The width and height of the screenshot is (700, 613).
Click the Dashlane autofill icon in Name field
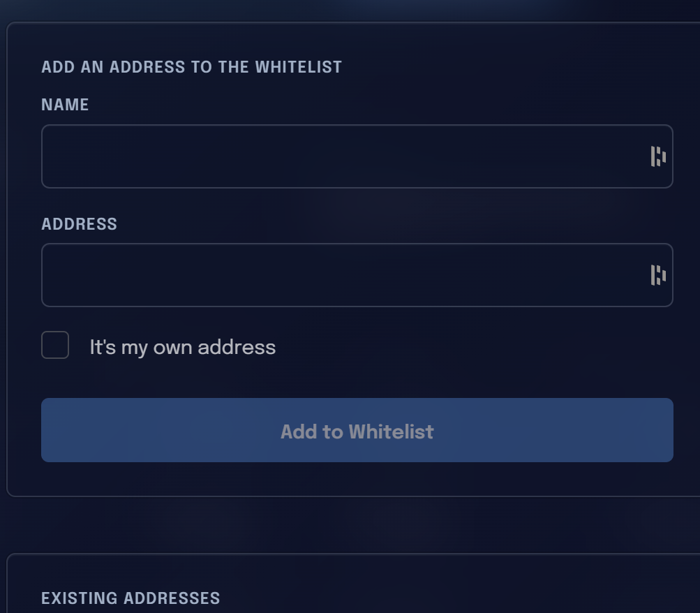658,156
